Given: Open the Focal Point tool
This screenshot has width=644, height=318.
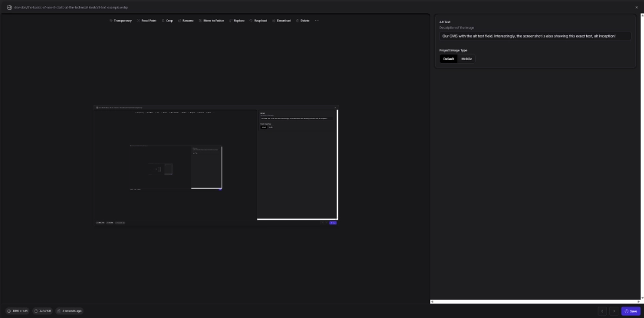Looking at the screenshot, I should [x=147, y=20].
